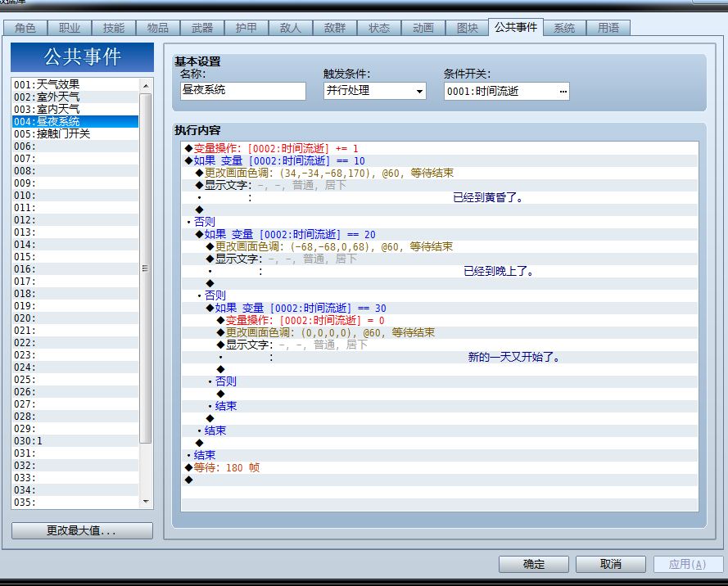The image size is (728, 586).
Task: Switch to the 职业 tab
Action: 69,28
